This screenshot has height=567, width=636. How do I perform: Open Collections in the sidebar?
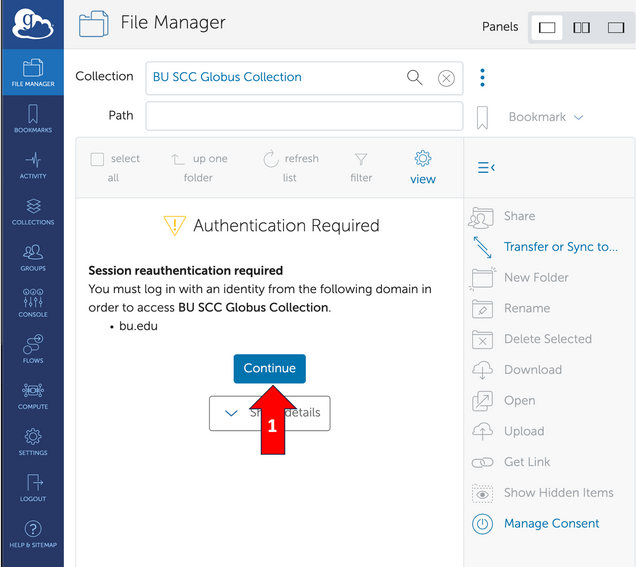[x=33, y=211]
